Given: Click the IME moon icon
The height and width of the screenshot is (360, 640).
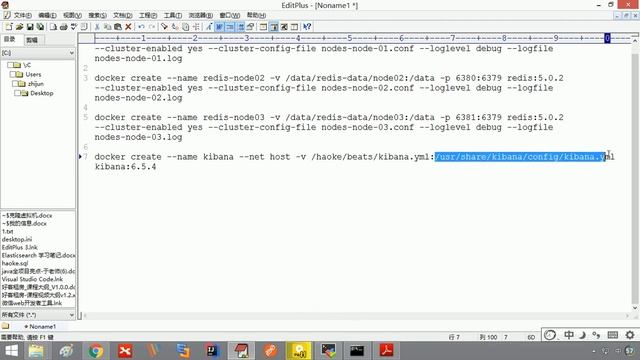Looking at the screenshot, I should tap(582, 335).
